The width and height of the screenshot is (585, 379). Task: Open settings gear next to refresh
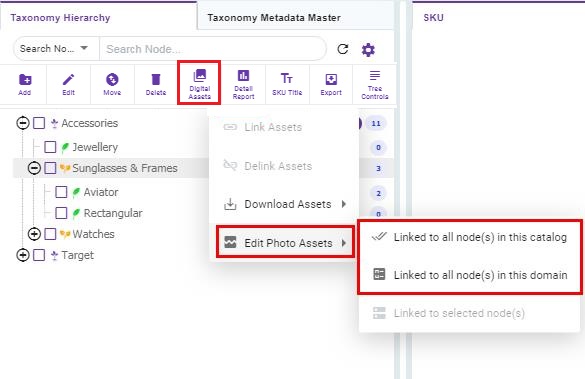[368, 50]
